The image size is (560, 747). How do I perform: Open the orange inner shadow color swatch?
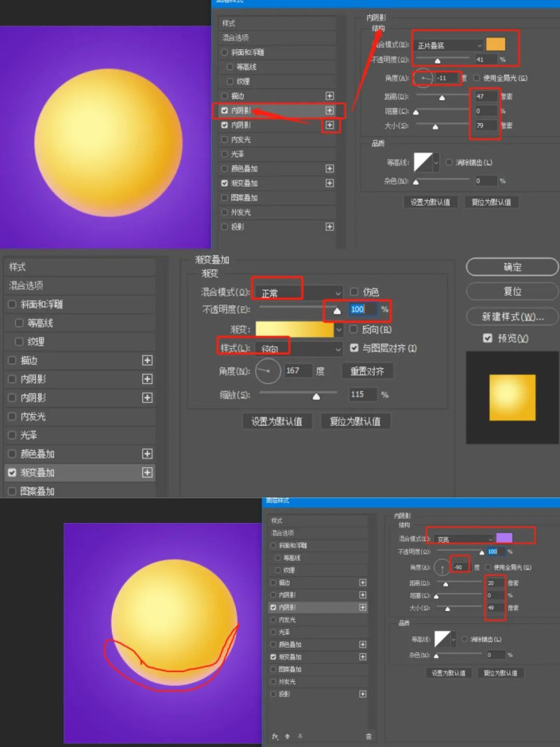pyautogui.click(x=496, y=45)
